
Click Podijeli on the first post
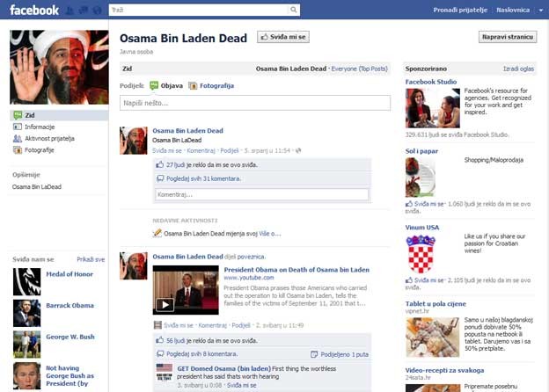click(230, 150)
